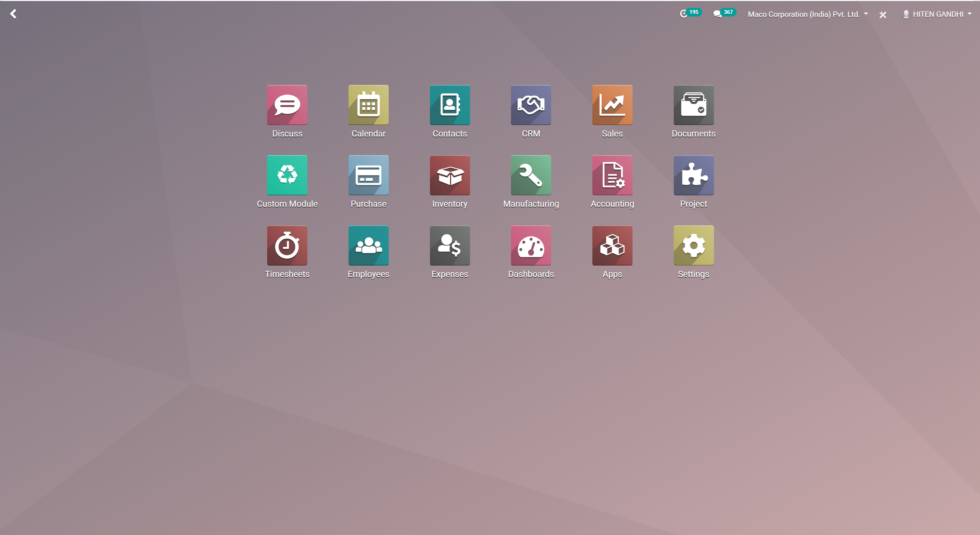The height and width of the screenshot is (535, 980).
Task: Launch the Accounting app
Action: tap(612, 175)
